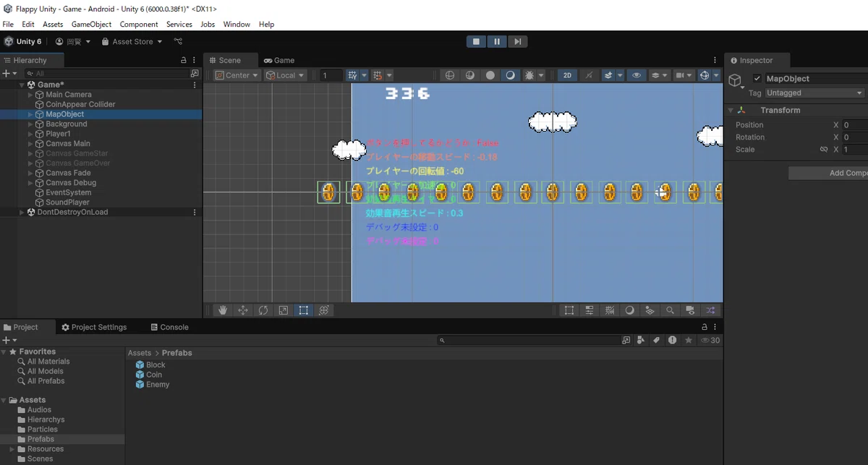Toggle 2D view mode
The width and height of the screenshot is (868, 465).
tap(568, 75)
